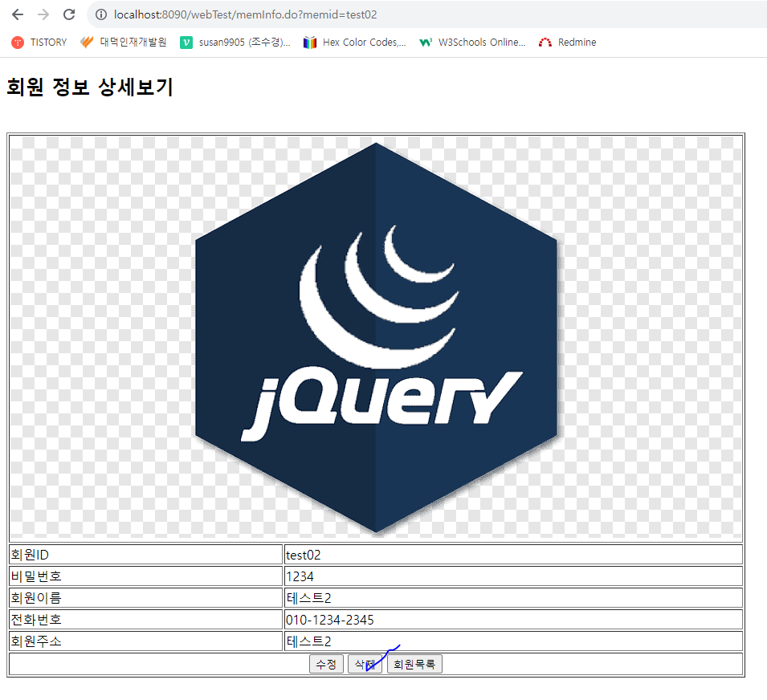Click the browser forward arrow
Image resolution: width=767 pixels, height=700 pixels.
(43, 14)
